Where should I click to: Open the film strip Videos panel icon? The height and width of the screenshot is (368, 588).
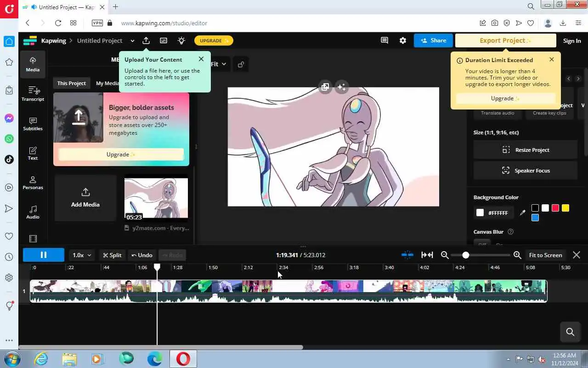(x=33, y=239)
